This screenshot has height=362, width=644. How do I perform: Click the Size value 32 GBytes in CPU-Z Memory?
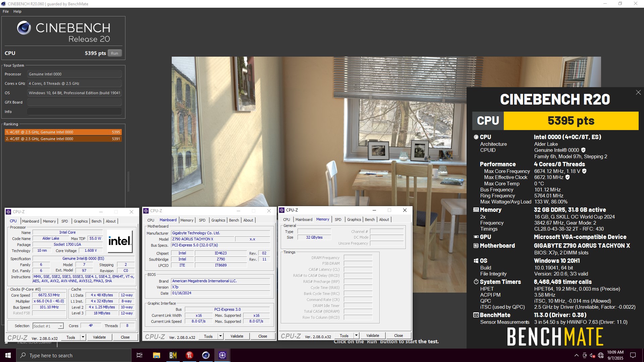[314, 238]
